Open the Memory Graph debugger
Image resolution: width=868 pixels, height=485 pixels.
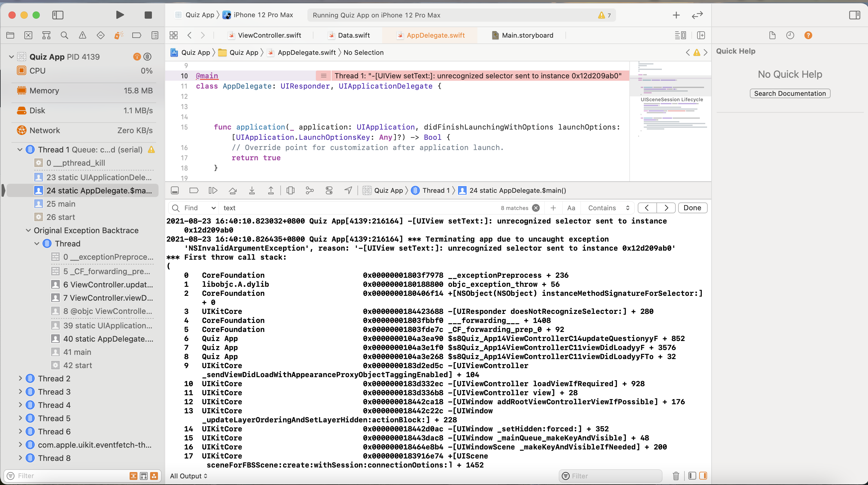pos(310,190)
